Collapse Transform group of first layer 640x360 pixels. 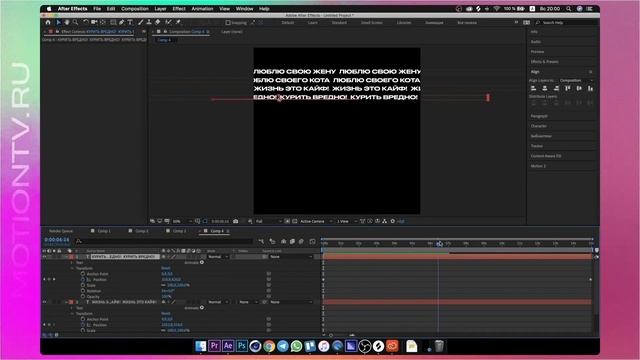pyautogui.click(x=73, y=268)
